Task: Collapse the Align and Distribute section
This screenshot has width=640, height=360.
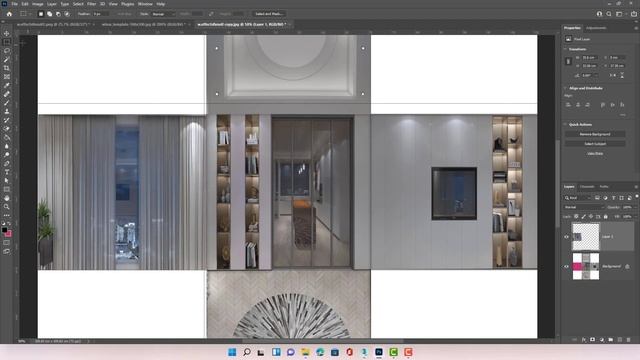Action: (x=566, y=88)
